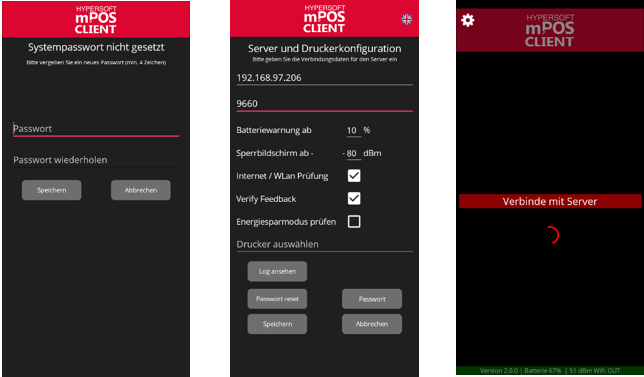Click the Passwort input field
This screenshot has height=377, width=644.
pos(96,129)
